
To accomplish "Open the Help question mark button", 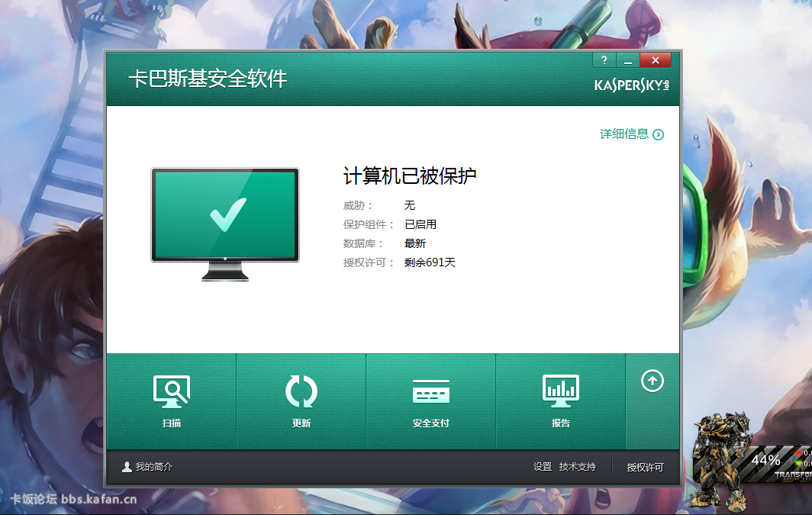I will pyautogui.click(x=604, y=60).
